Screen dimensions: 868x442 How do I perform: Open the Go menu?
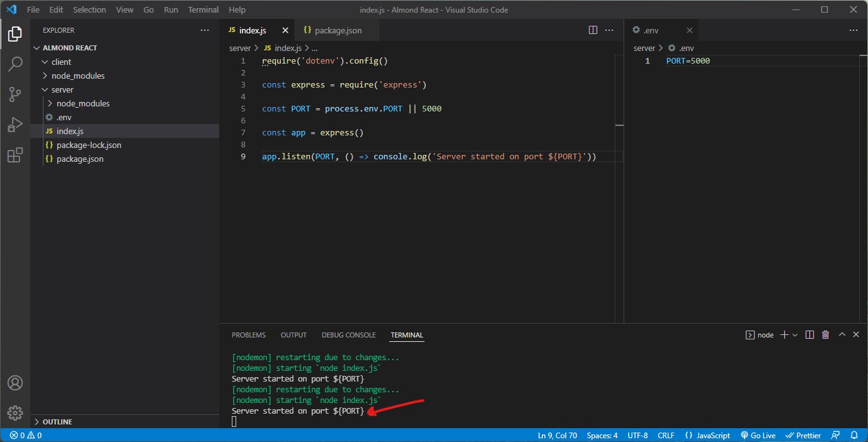pos(149,9)
